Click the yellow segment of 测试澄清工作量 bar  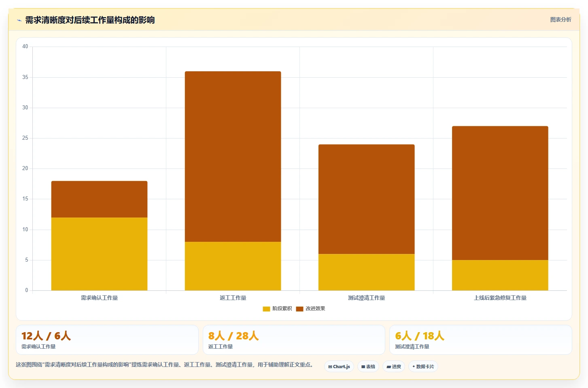(366, 272)
